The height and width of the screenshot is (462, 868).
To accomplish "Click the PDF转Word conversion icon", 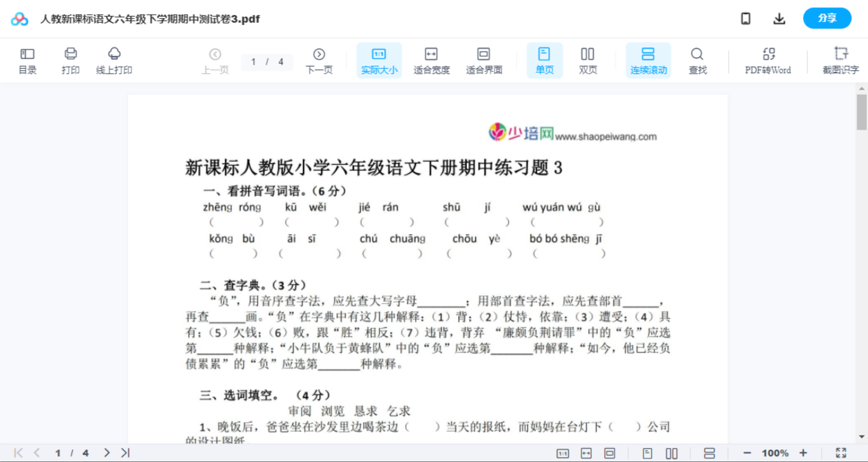I will [767, 60].
